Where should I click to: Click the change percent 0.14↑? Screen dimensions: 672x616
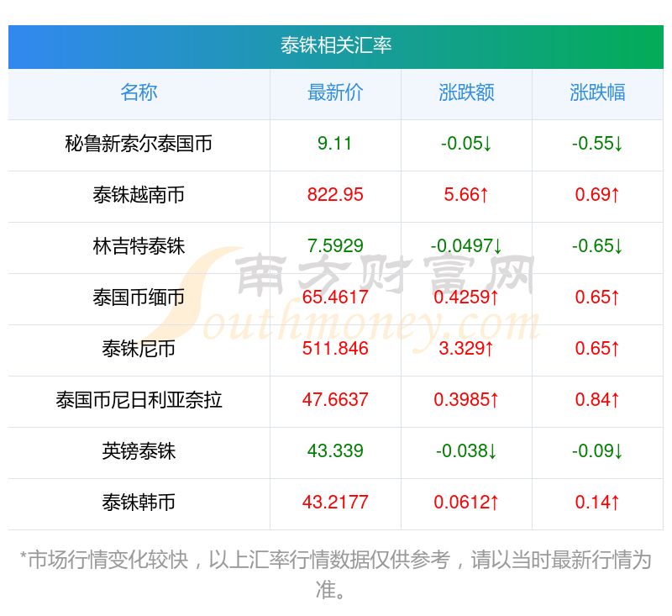coord(597,502)
